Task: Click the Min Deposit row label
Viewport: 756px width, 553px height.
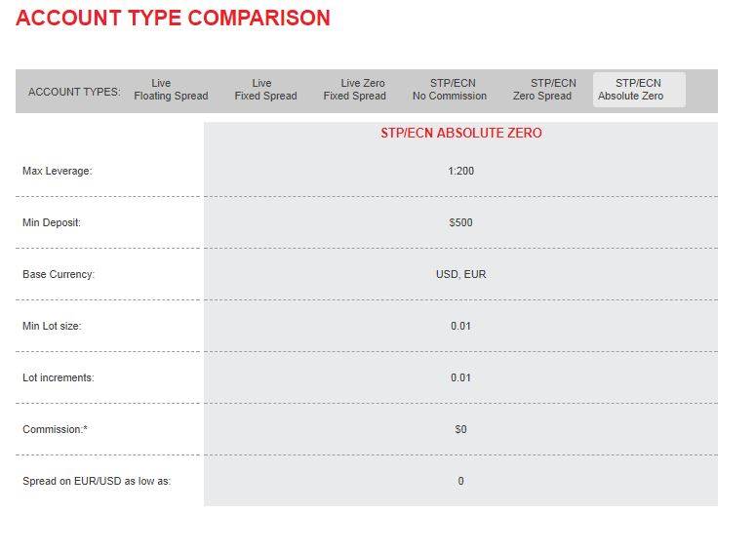Action: pyautogui.click(x=52, y=222)
